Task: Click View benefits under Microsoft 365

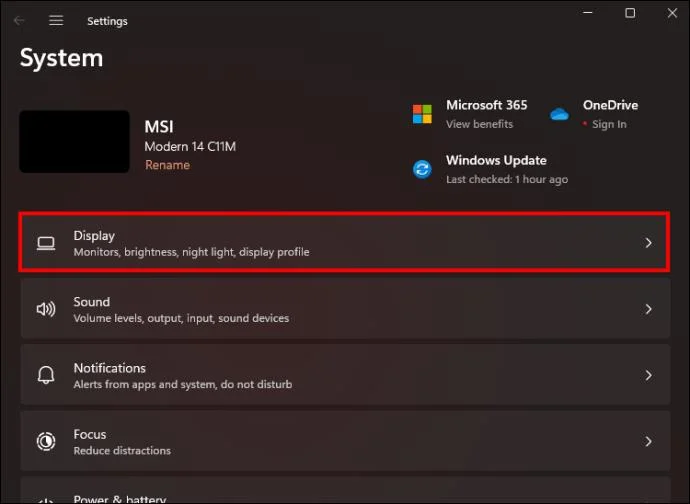Action: tap(480, 124)
